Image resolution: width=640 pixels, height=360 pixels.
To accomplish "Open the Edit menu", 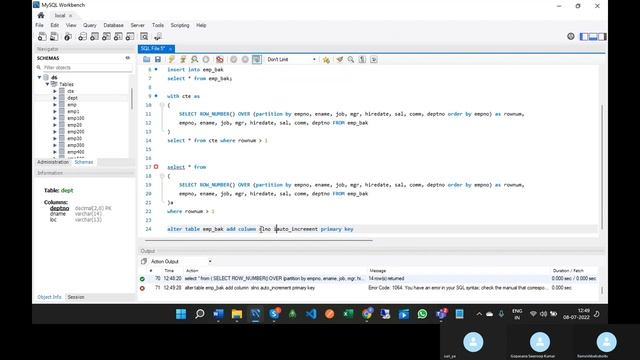I will click(x=55, y=25).
